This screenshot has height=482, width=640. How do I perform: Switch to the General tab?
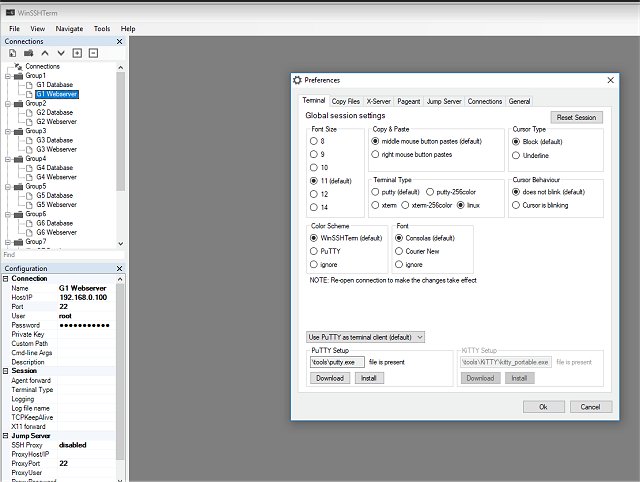coord(519,101)
